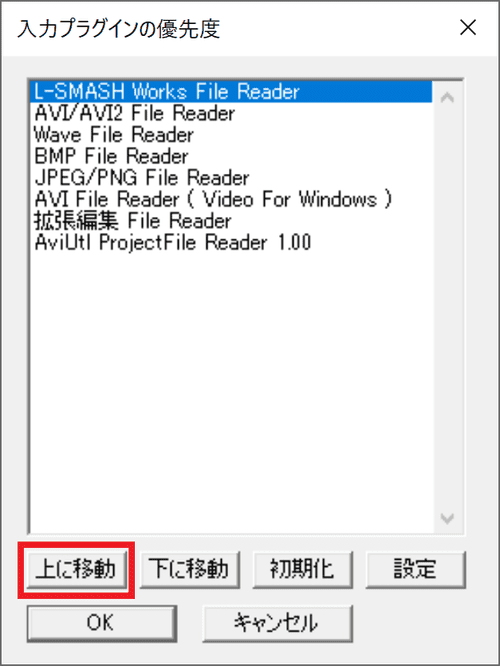Image resolution: width=500 pixels, height=666 pixels.
Task: Select AVI/AVI2 File Reader entry
Action: click(232, 113)
